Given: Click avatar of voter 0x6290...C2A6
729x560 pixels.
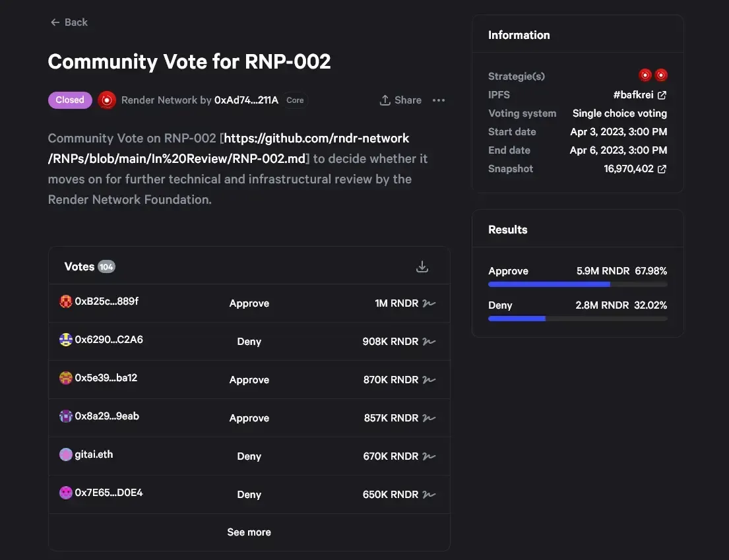Looking at the screenshot, I should click(65, 340).
